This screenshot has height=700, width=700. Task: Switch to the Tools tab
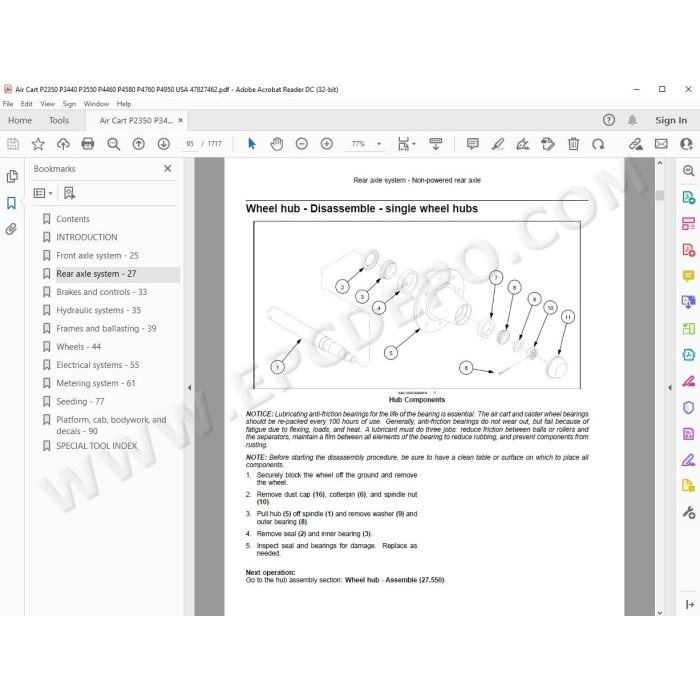point(59,121)
